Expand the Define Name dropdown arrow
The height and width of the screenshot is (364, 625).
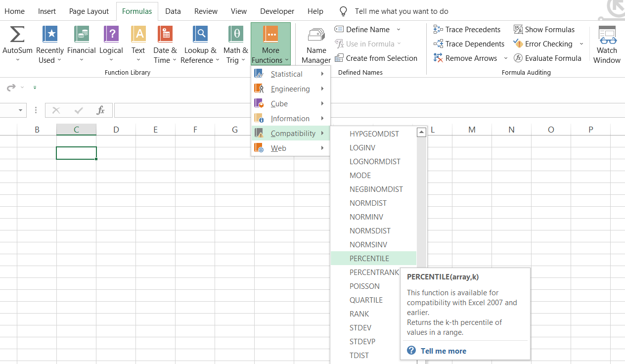399,30
